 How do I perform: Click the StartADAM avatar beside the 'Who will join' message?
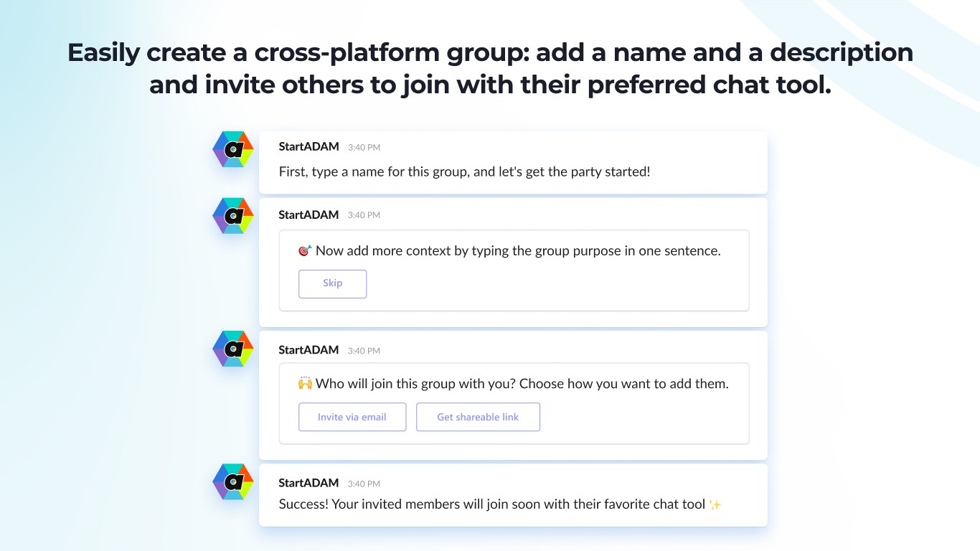coord(233,349)
